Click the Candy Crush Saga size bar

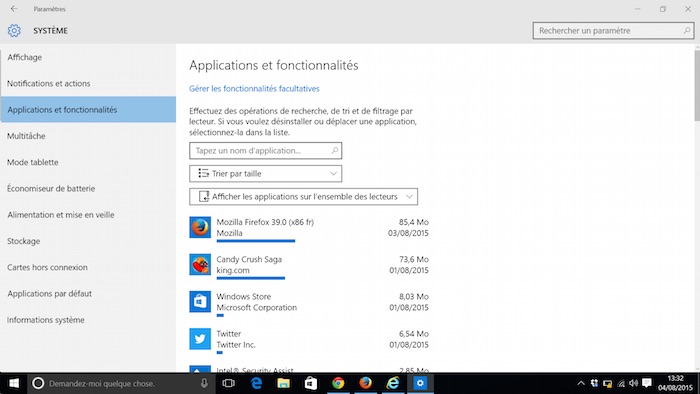tap(250, 278)
